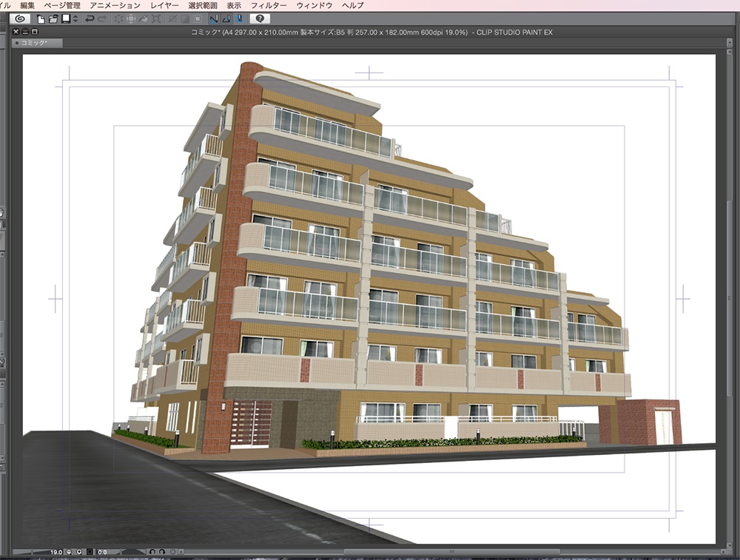Open the ヘルプ menu
Viewport: 740px width, 560px height.
click(352, 5)
